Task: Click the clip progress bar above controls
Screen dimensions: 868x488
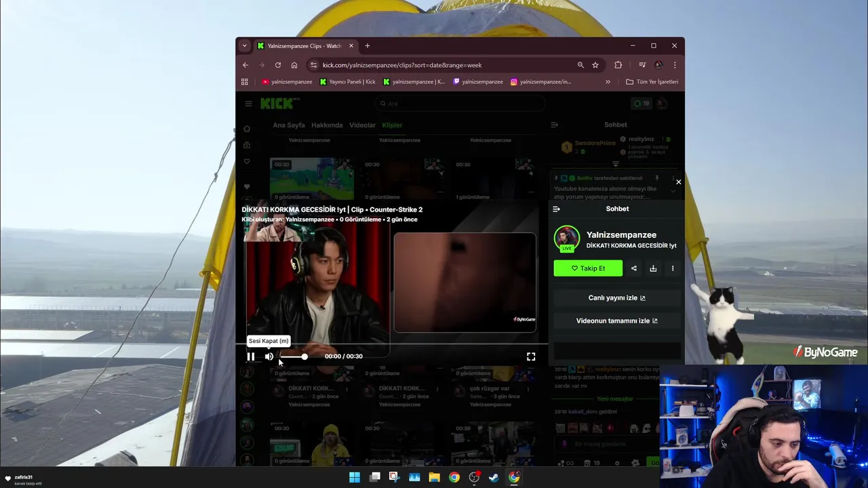Action: (x=392, y=344)
